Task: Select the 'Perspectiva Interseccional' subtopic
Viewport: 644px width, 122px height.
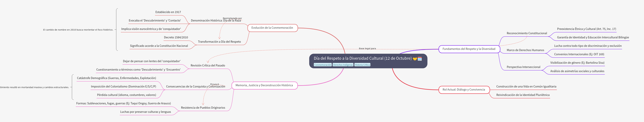Action: (523, 67)
